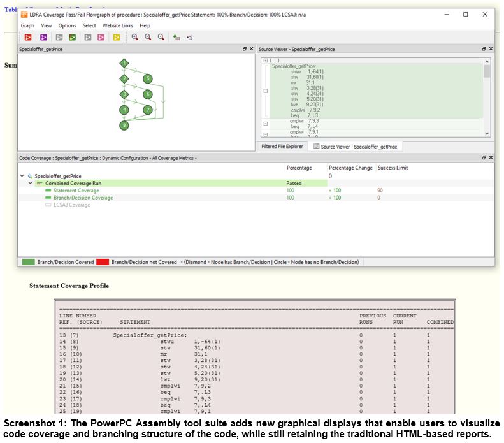Select diamond node 1 in flowgraph

[124, 63]
